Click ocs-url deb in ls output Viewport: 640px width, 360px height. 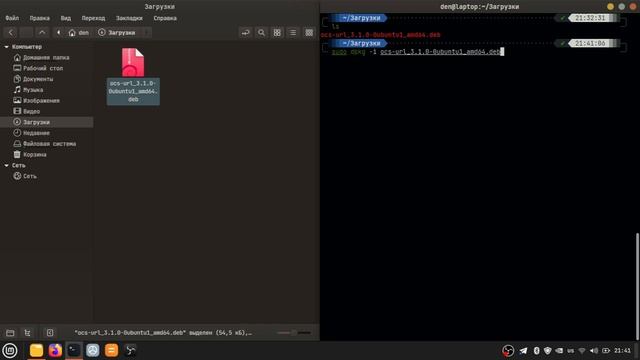pos(380,35)
